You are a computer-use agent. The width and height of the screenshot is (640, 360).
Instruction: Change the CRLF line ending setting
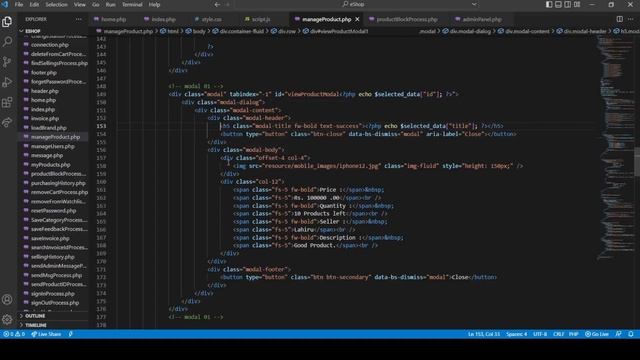pyautogui.click(x=558, y=334)
